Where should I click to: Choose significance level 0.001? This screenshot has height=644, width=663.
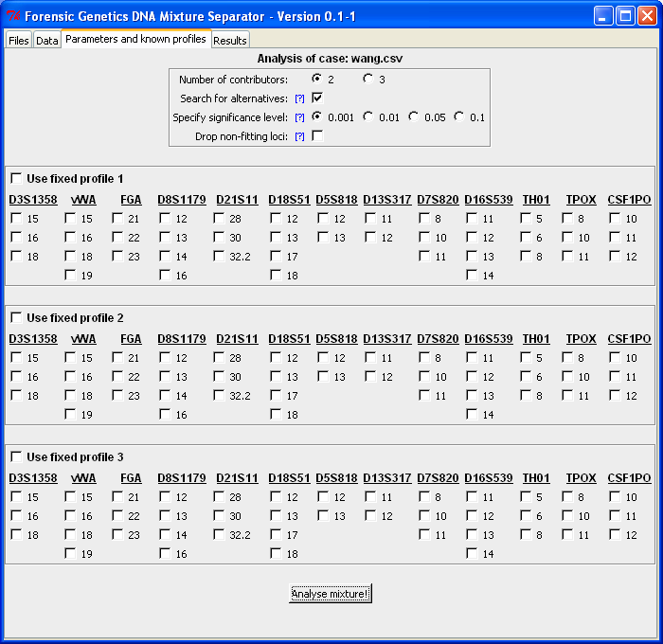(316, 116)
